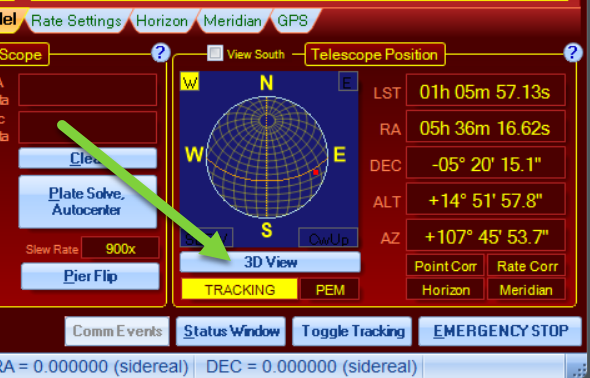The height and width of the screenshot is (378, 590).
Task: Select the E pier side indicator
Action: (x=348, y=82)
